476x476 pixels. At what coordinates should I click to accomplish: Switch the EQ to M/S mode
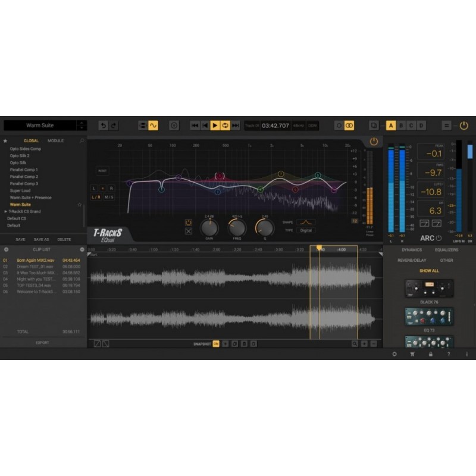click(109, 197)
